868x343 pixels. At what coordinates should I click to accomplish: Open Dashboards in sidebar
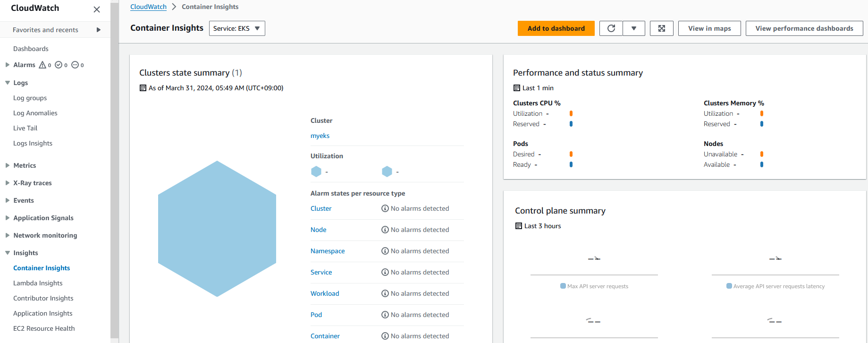point(31,49)
